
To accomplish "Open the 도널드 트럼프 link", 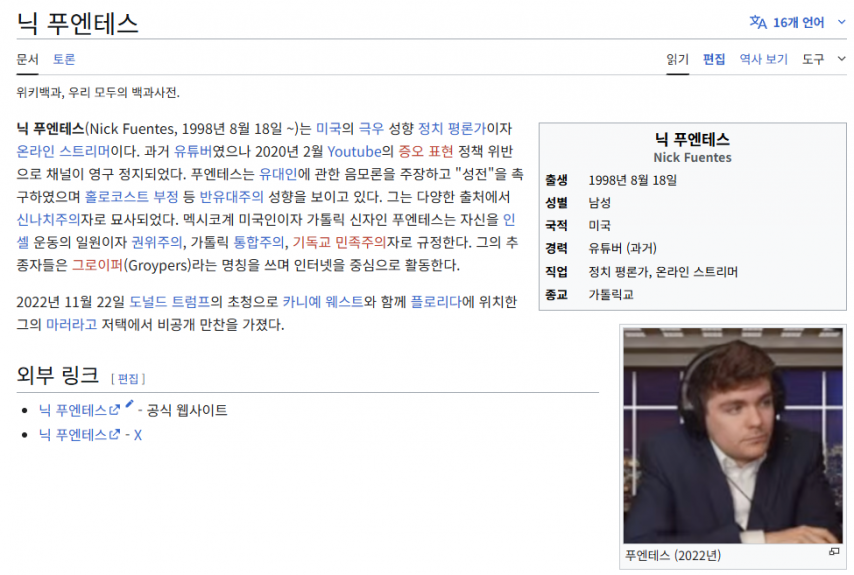I will pyautogui.click(x=169, y=302).
